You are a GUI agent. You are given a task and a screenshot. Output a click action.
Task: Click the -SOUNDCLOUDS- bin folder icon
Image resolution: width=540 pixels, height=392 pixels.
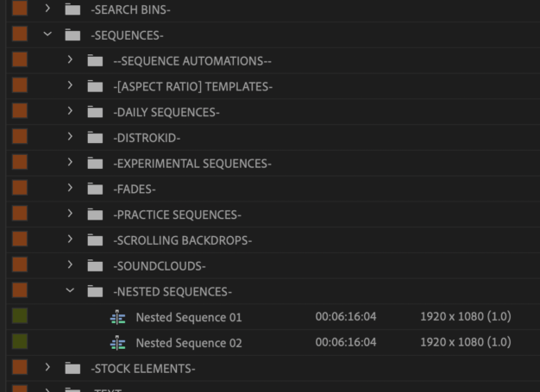tap(95, 266)
